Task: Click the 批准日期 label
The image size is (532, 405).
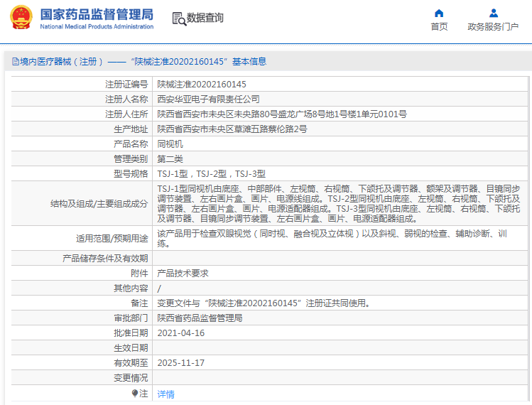Action: pos(131,333)
